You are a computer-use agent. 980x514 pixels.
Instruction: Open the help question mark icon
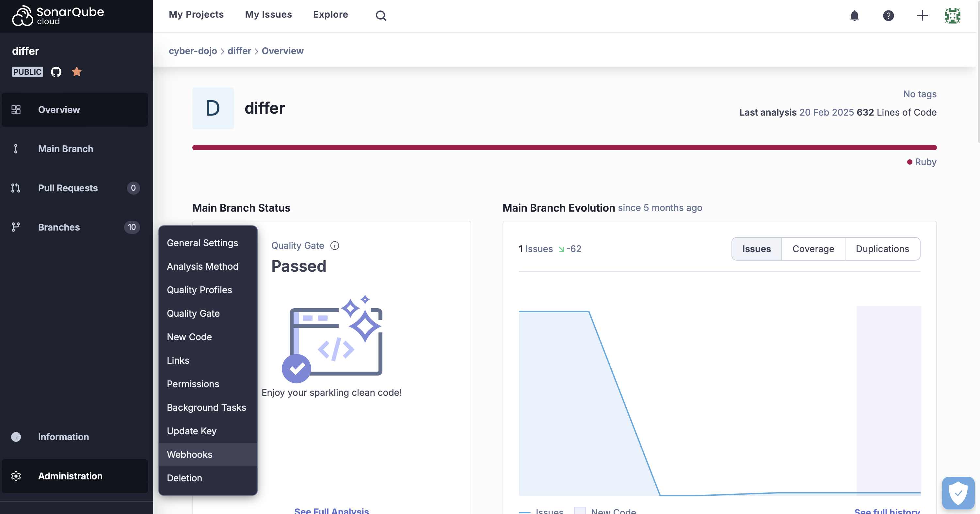[x=888, y=16]
